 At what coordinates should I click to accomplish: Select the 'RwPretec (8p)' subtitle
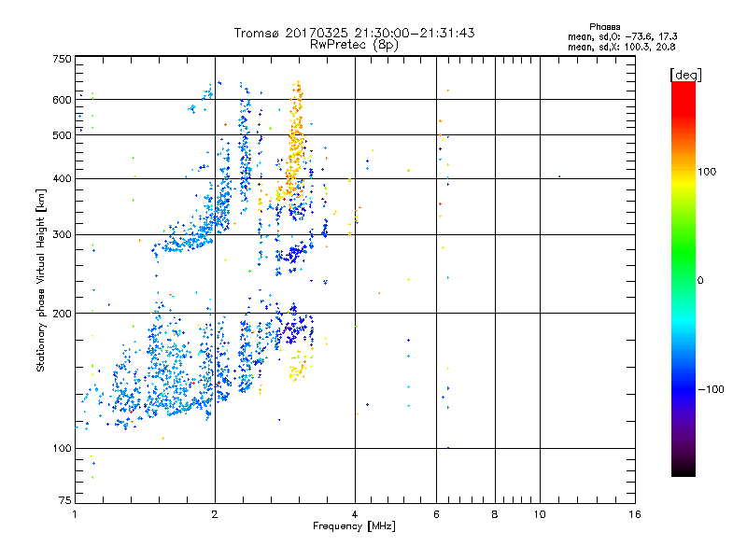(354, 45)
